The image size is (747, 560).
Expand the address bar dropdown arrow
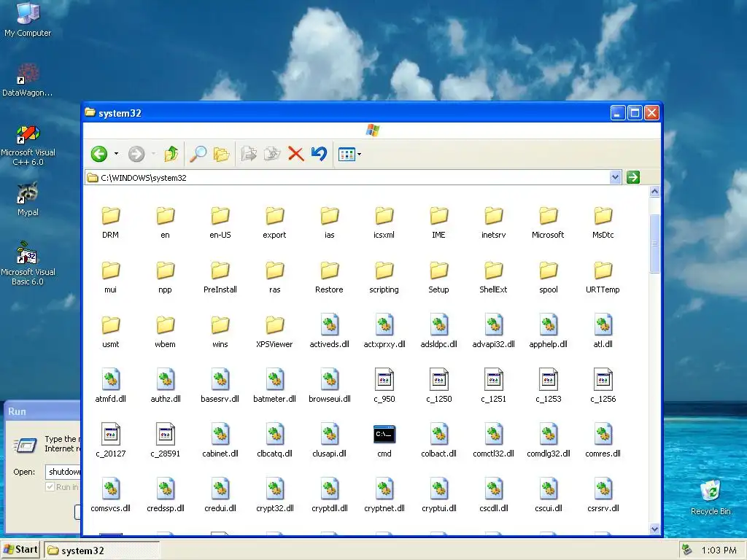(x=615, y=178)
